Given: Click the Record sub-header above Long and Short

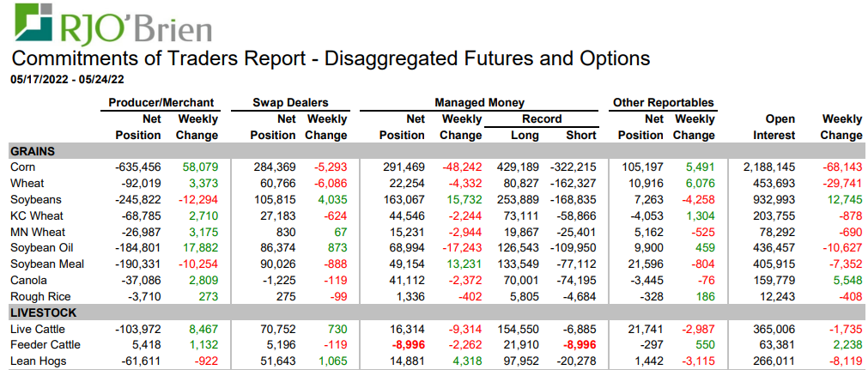Looking at the screenshot, I should (x=542, y=119).
